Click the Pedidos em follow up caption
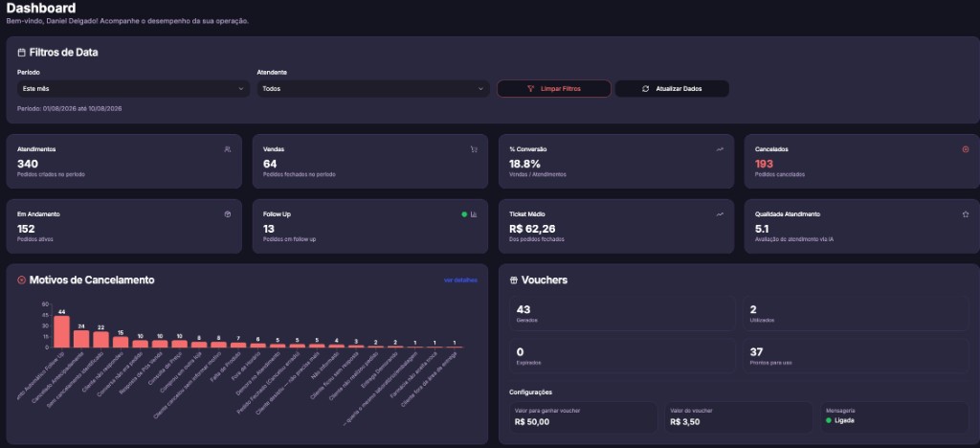The height and width of the screenshot is (448, 980). (289, 239)
